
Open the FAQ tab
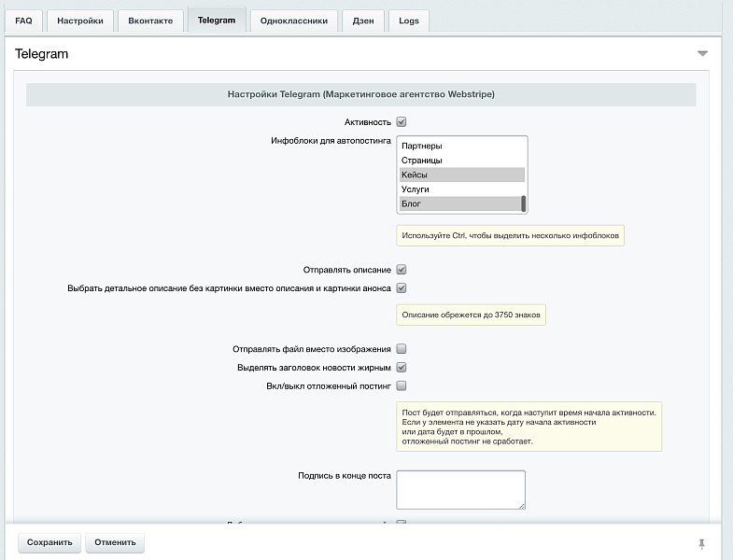click(x=23, y=21)
